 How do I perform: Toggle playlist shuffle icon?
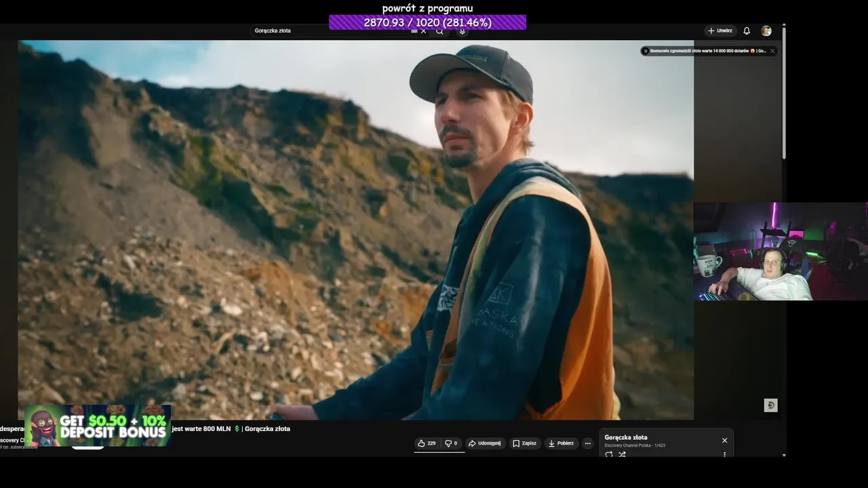click(622, 455)
